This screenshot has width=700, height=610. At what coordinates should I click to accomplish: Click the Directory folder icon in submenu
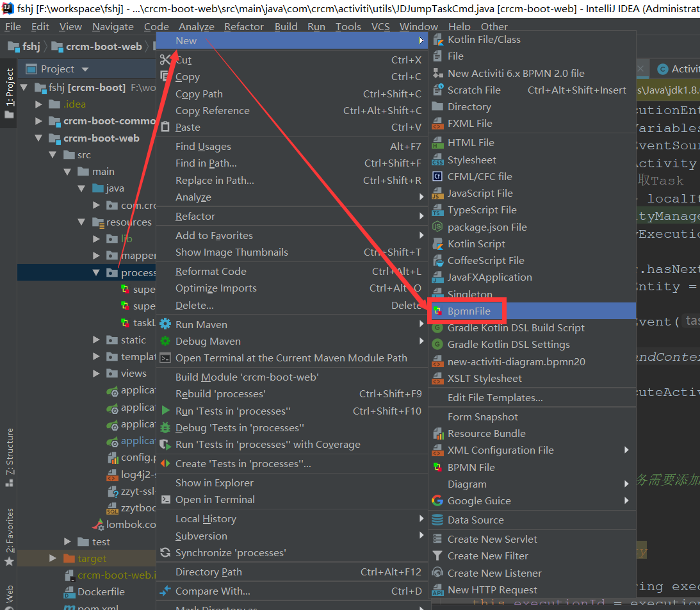coord(438,107)
